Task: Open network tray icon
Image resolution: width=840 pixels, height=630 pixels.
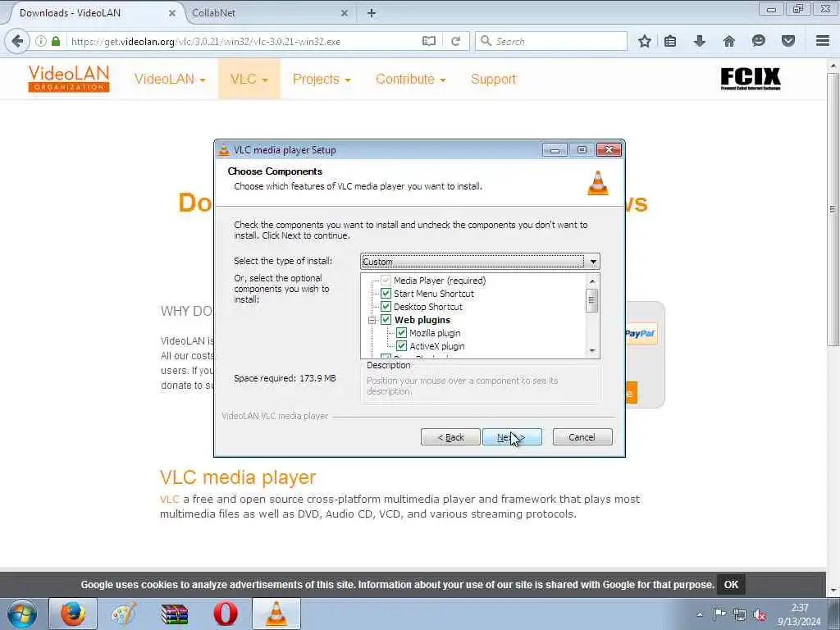Action: 739,615
